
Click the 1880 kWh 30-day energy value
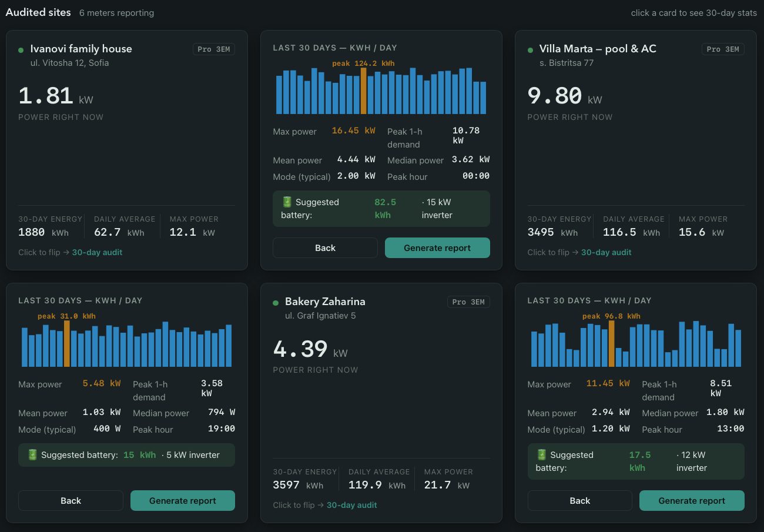43,232
